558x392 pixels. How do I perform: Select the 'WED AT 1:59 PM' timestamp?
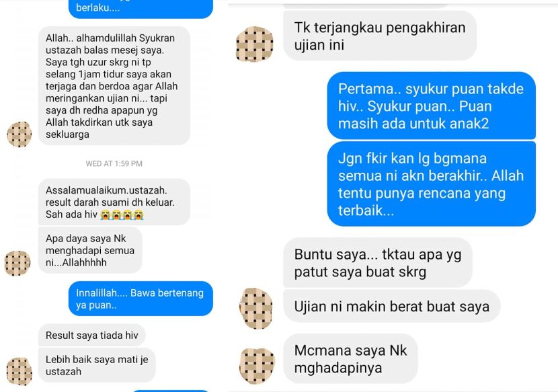click(114, 164)
